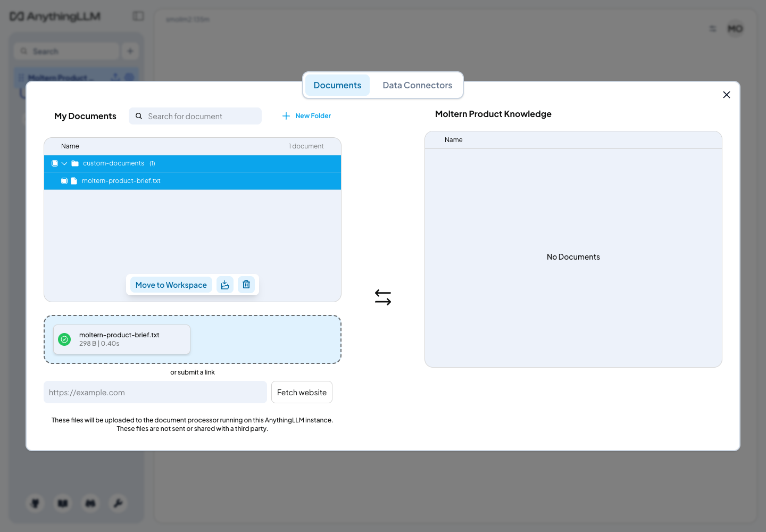The height and width of the screenshot is (532, 766).
Task: Close the document manager dialog
Action: [x=727, y=95]
